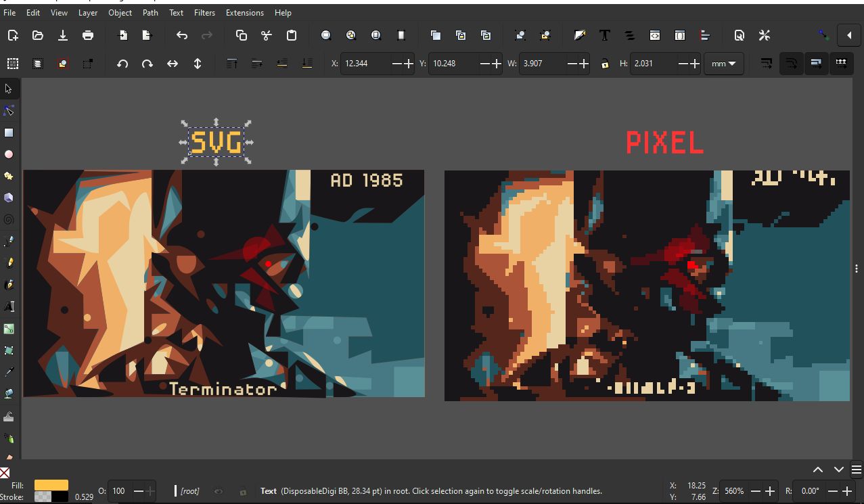The width and height of the screenshot is (864, 504).
Task: Toggle scale stroke width with object
Action: coord(766,64)
